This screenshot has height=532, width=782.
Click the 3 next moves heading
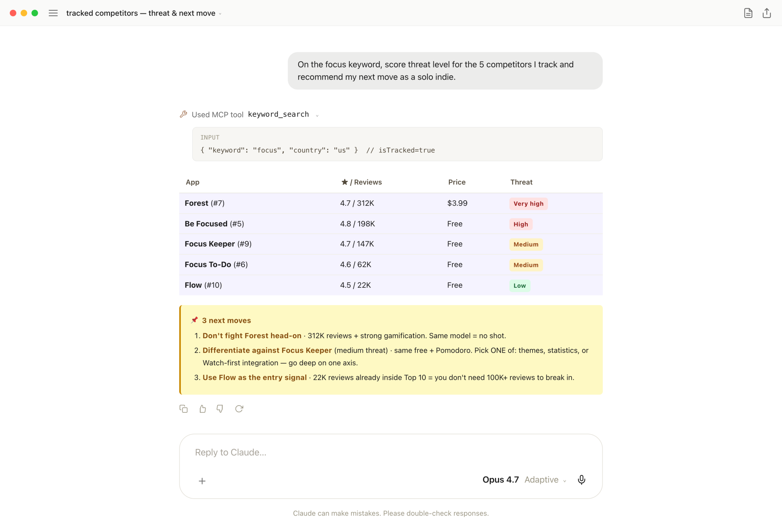(x=226, y=320)
